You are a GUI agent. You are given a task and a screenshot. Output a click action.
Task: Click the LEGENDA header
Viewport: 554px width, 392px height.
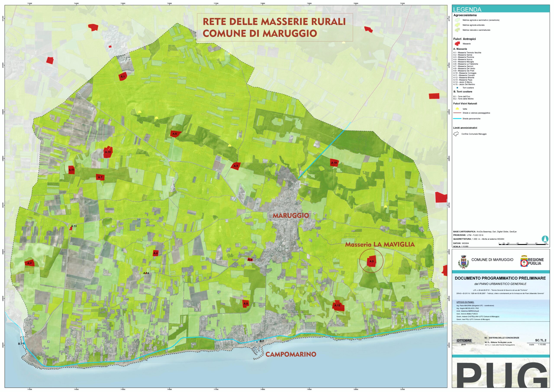tap(467, 9)
